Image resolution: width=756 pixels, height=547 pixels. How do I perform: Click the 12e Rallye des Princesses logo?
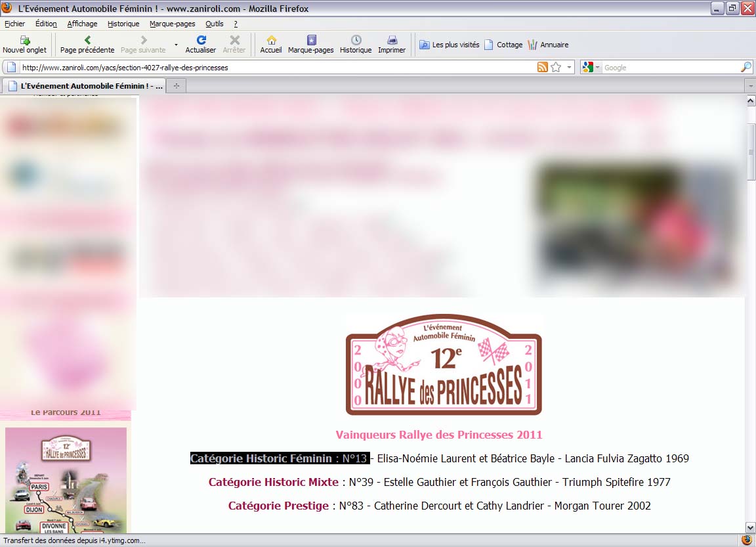tap(444, 364)
